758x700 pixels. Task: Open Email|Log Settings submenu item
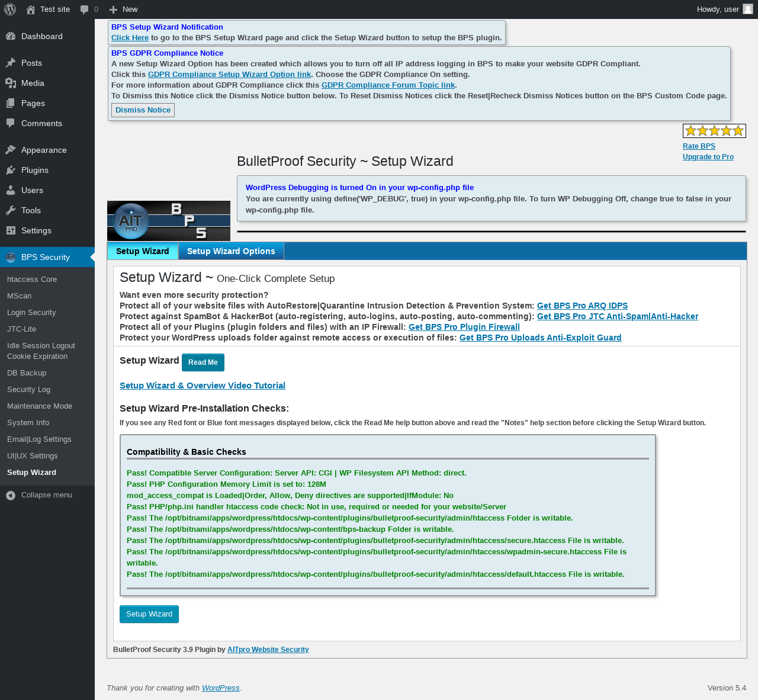point(39,439)
